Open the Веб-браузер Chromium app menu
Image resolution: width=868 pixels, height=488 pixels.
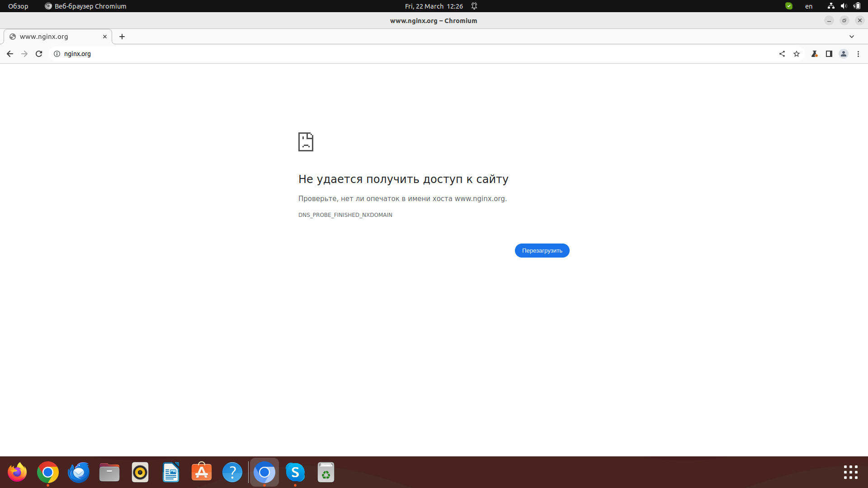[x=85, y=6]
